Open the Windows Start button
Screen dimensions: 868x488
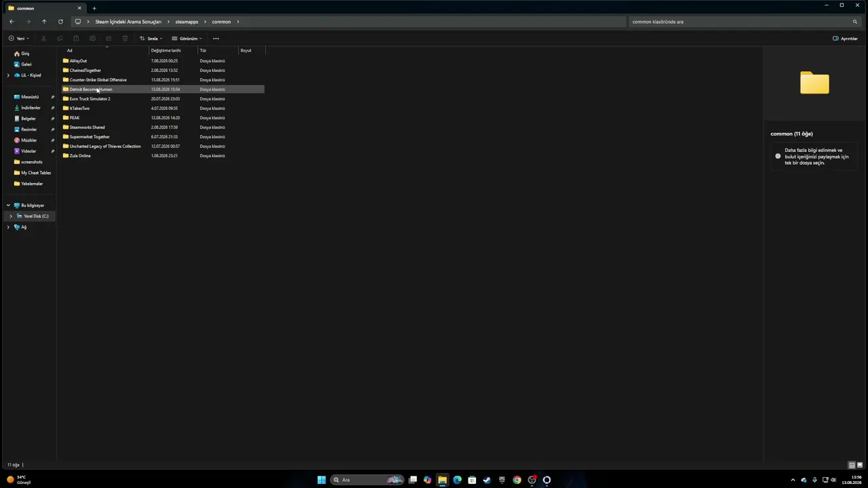[321, 480]
